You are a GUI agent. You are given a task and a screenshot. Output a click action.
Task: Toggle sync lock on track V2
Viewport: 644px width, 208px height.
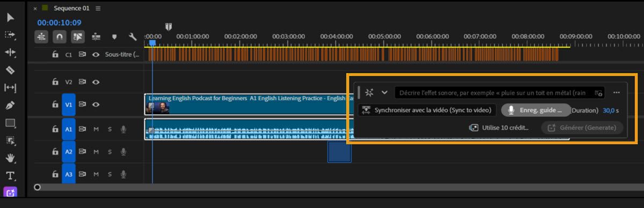[83, 82]
